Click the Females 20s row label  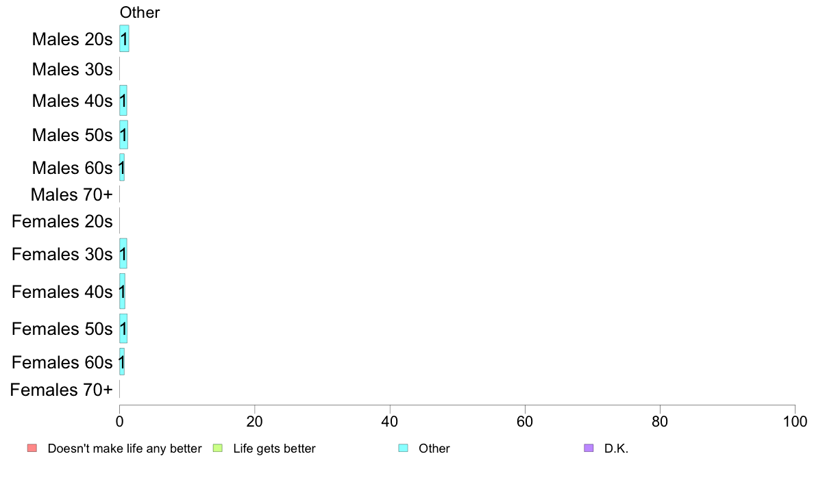(62, 222)
